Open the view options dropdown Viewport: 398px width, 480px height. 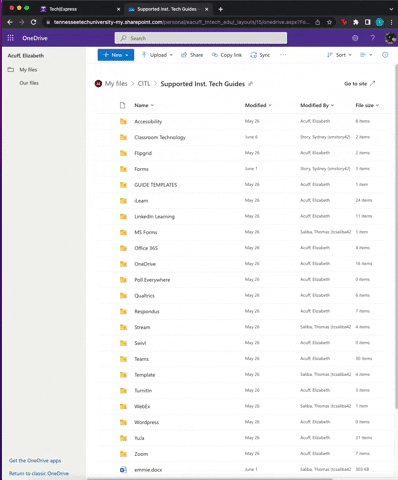[x=366, y=55]
